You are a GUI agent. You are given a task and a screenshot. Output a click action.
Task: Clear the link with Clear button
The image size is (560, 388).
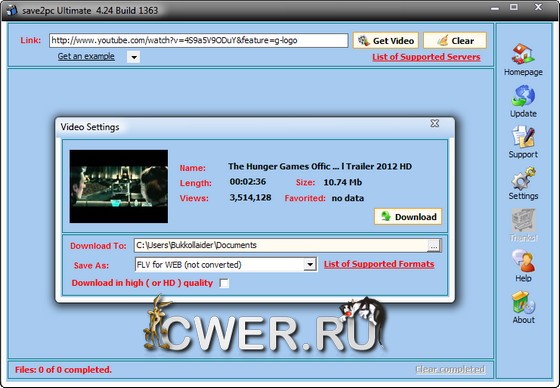455,40
